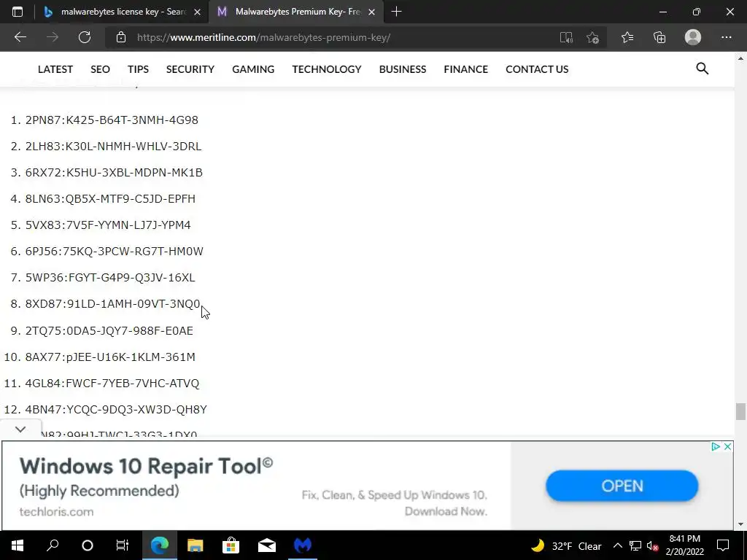
Task: Close the malwarebytes license key search tab
Action: (197, 12)
